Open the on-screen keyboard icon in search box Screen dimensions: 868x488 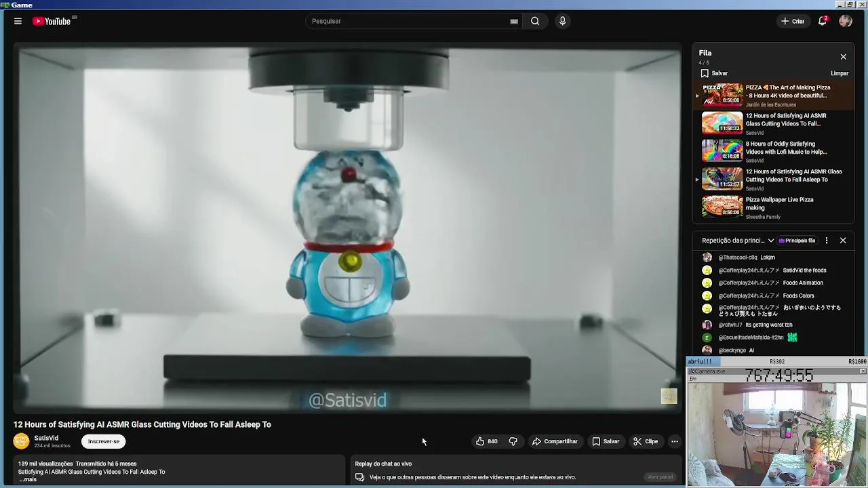[x=514, y=21]
